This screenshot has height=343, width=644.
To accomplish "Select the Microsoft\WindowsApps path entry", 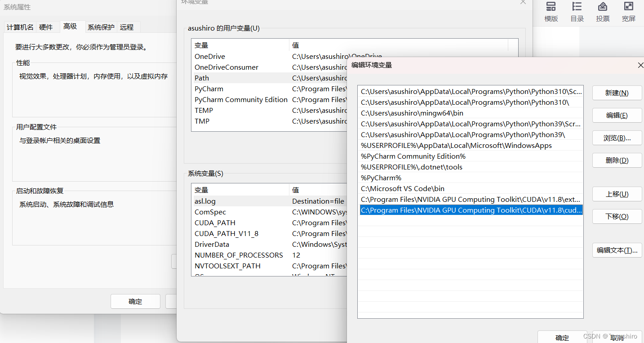I will 471,146.
